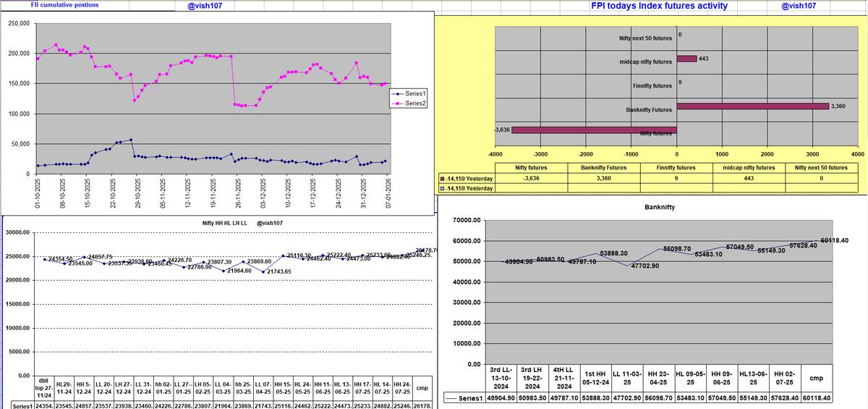Click the 47702.90 data label on Banknifty chart
This screenshot has height=409, width=868.
[x=644, y=266]
